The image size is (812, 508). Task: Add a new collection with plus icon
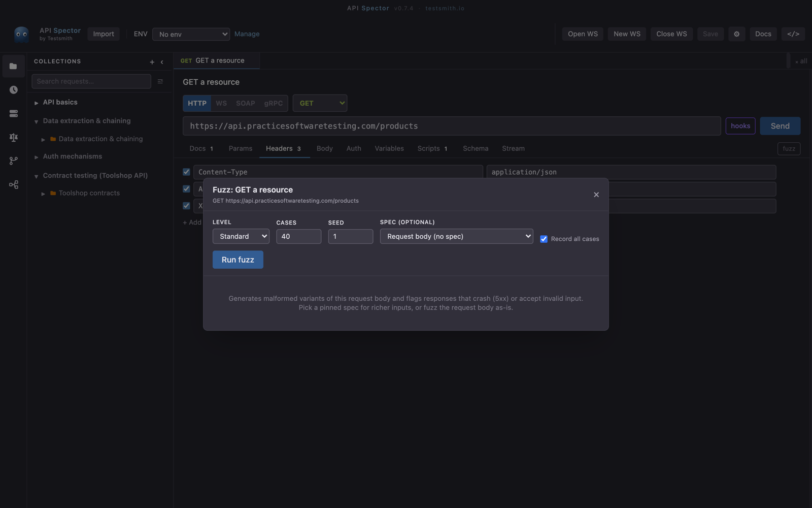click(x=152, y=62)
